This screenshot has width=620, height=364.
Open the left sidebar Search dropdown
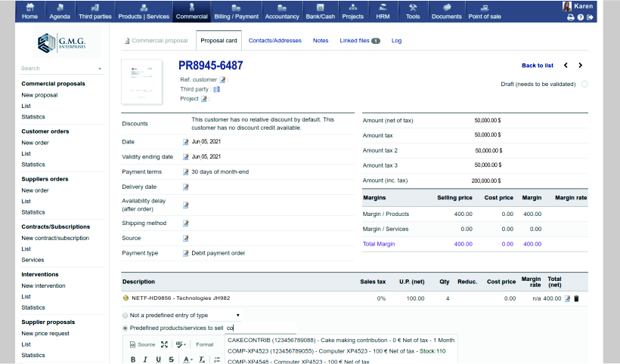(99, 69)
